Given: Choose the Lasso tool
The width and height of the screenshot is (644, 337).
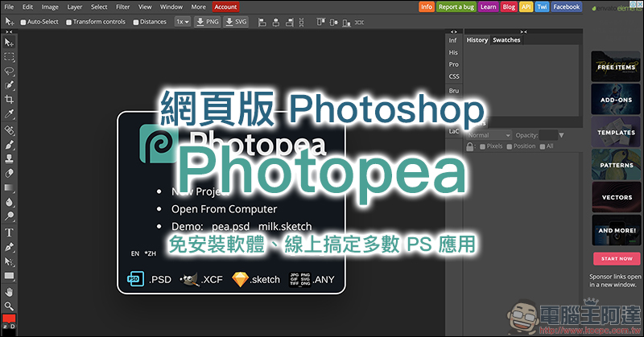Looking at the screenshot, I should click(x=9, y=71).
